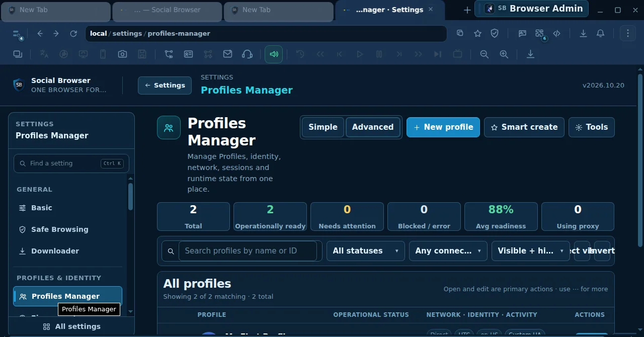The image size is (644, 337).
Task: Switch to Advanced view mode
Action: point(373,127)
